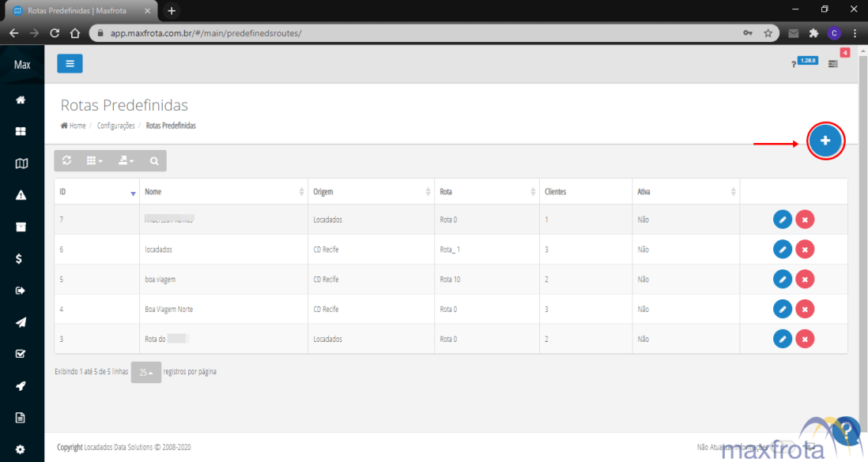Refresh the routes table
This screenshot has width=868, height=462.
click(67, 161)
